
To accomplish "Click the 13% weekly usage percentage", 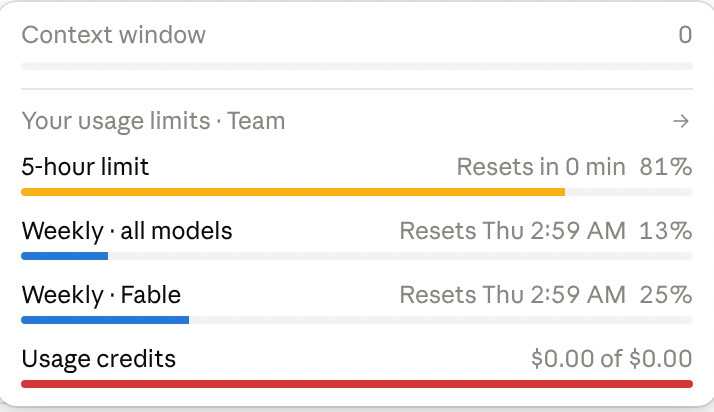I will (x=666, y=231).
